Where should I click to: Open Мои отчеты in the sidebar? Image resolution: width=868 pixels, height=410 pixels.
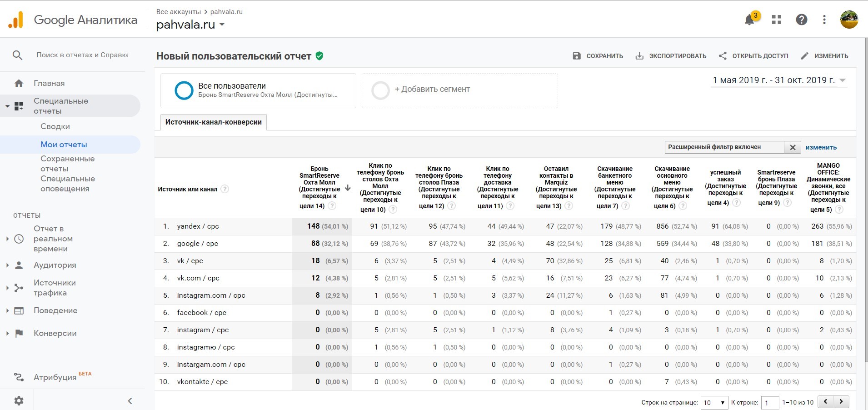point(64,145)
